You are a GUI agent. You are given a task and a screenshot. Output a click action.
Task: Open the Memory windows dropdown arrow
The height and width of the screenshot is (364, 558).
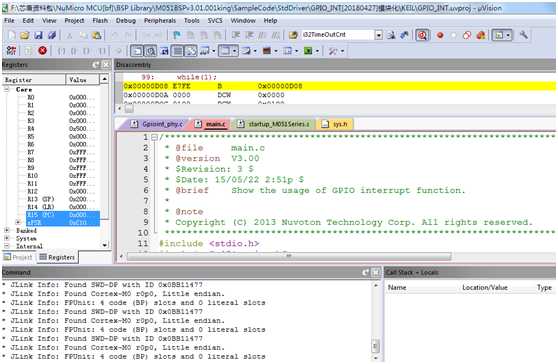235,51
